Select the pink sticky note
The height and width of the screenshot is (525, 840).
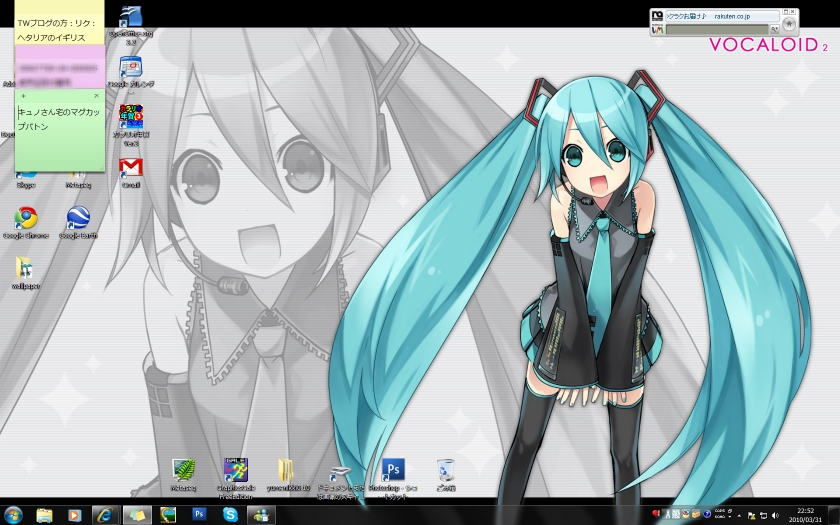click(x=59, y=67)
